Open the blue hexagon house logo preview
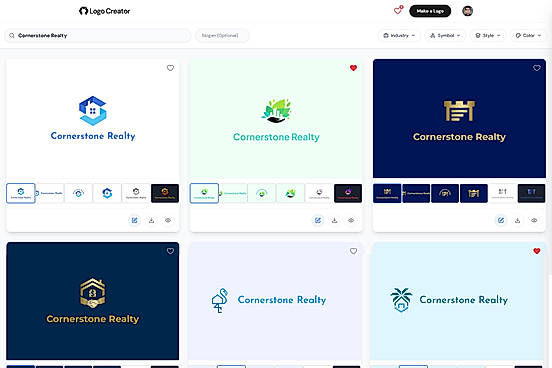This screenshot has width=552, height=368. [93, 118]
